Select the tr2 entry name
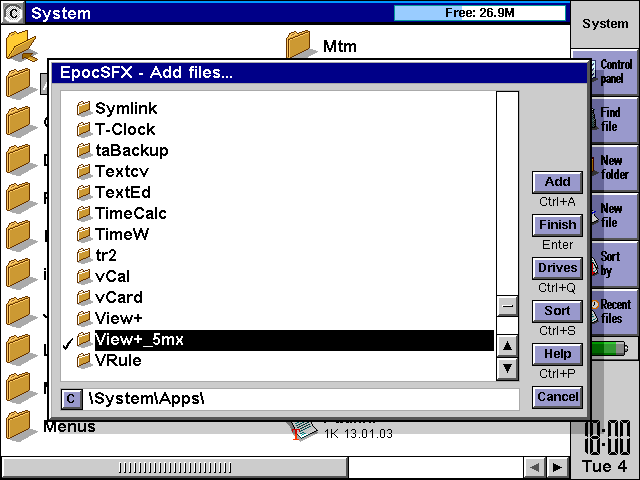 [x=106, y=256]
